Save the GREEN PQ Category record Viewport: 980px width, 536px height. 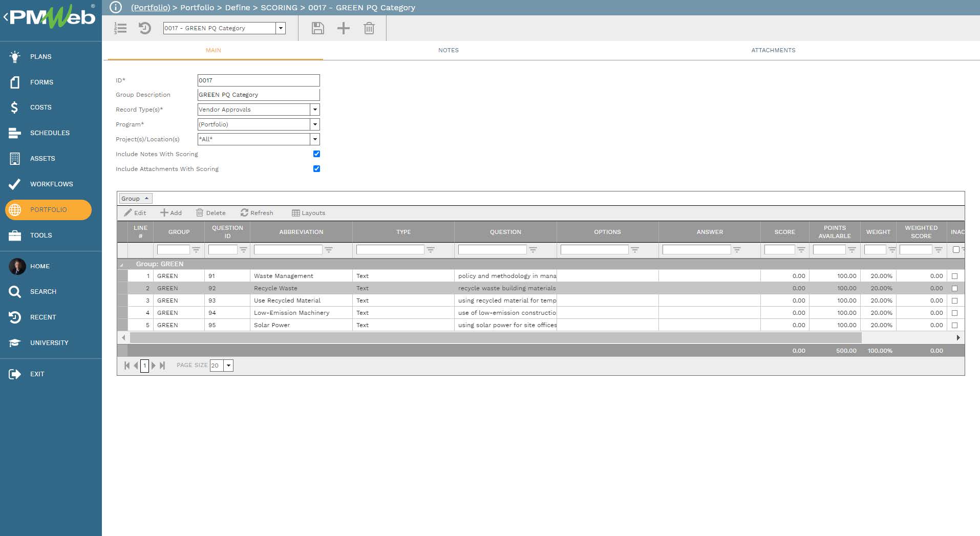click(317, 28)
